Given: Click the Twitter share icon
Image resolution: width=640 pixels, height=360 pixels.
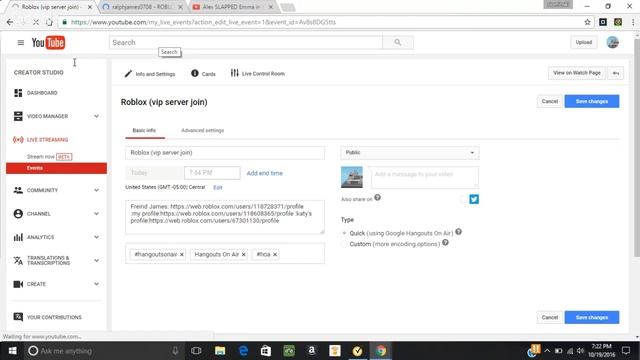Looking at the screenshot, I should click(x=474, y=199).
